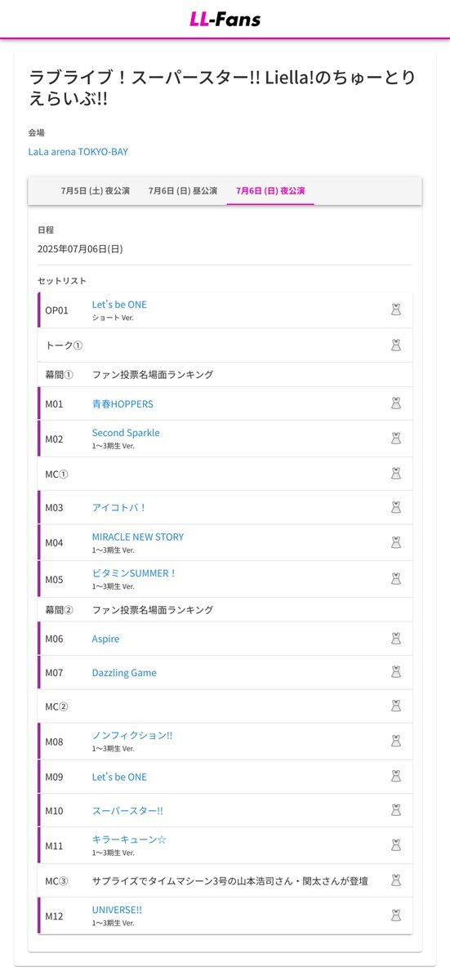Select the 7月6日 (日) 昼公演 tab

(x=183, y=190)
